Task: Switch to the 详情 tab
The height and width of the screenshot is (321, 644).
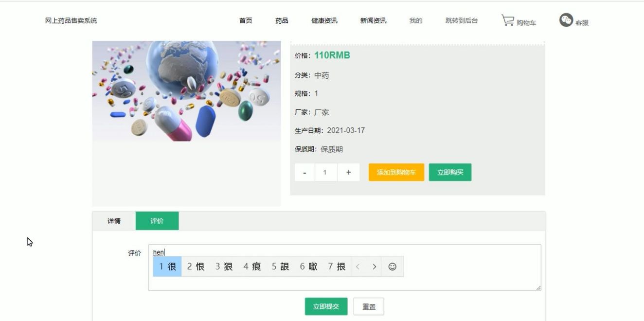Action: pos(114,221)
